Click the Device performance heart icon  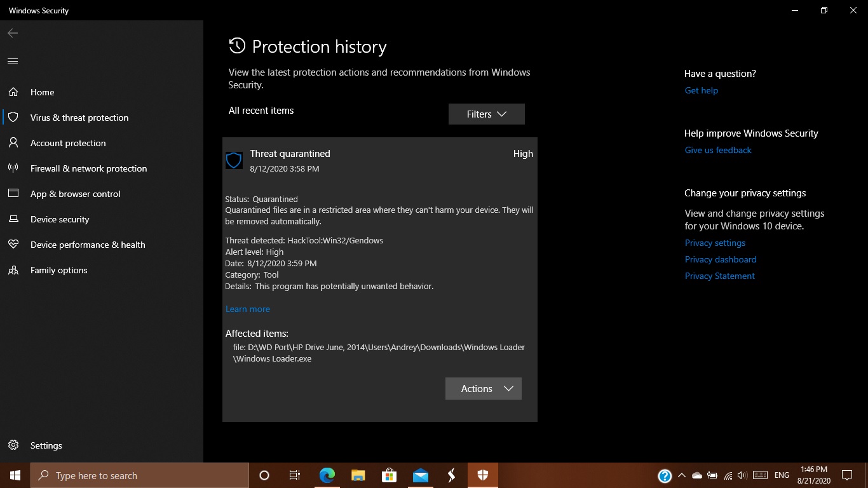click(13, 245)
